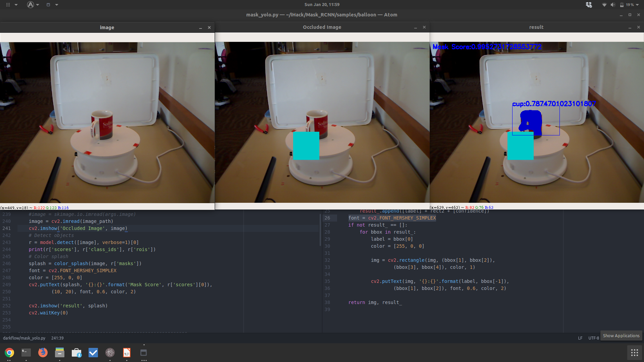Open Google Chrome from the dock

point(9,353)
